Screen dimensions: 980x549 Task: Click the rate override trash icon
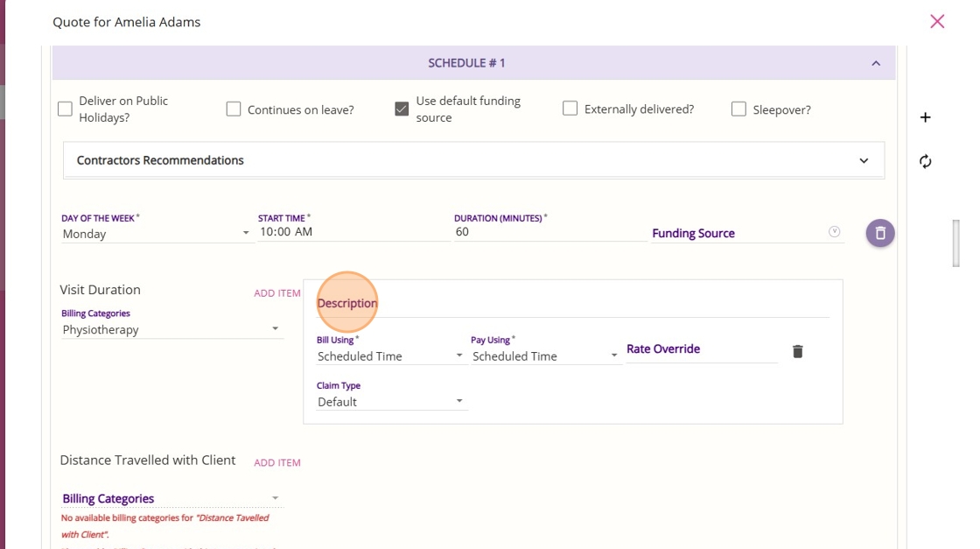click(x=797, y=351)
